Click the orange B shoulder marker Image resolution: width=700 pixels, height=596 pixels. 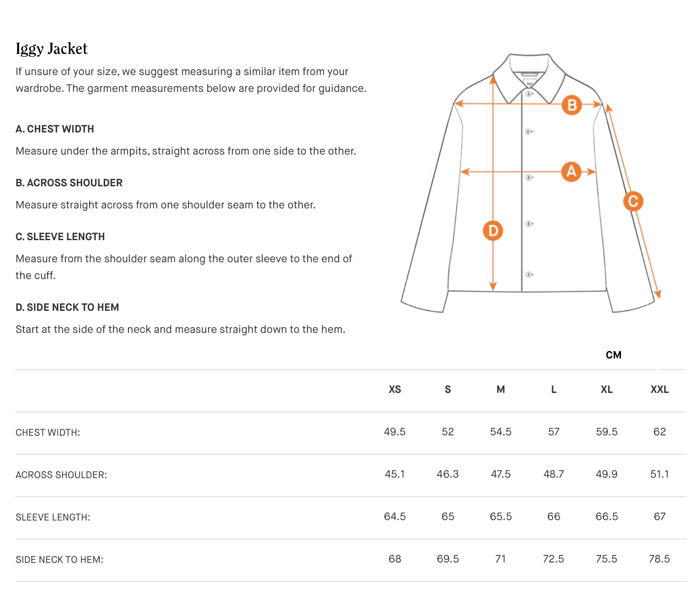pos(572,105)
